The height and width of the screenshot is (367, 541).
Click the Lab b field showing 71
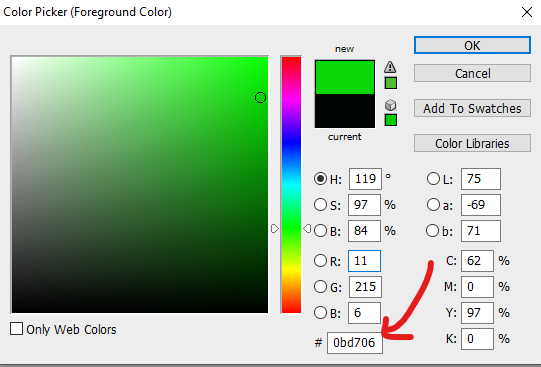(481, 230)
